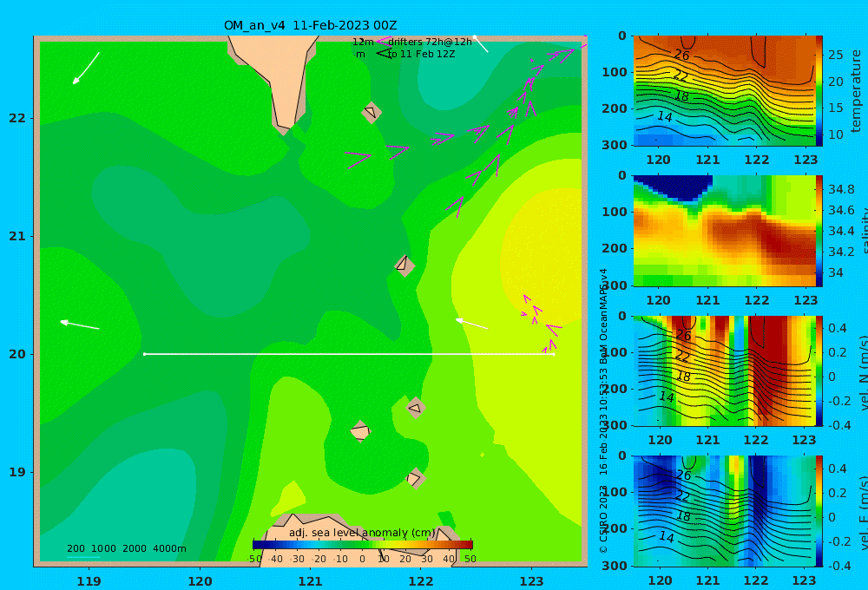Viewport: 868px width, 590px height.
Task: Click longitude label 122 under temperature panel
Action: [x=756, y=160]
